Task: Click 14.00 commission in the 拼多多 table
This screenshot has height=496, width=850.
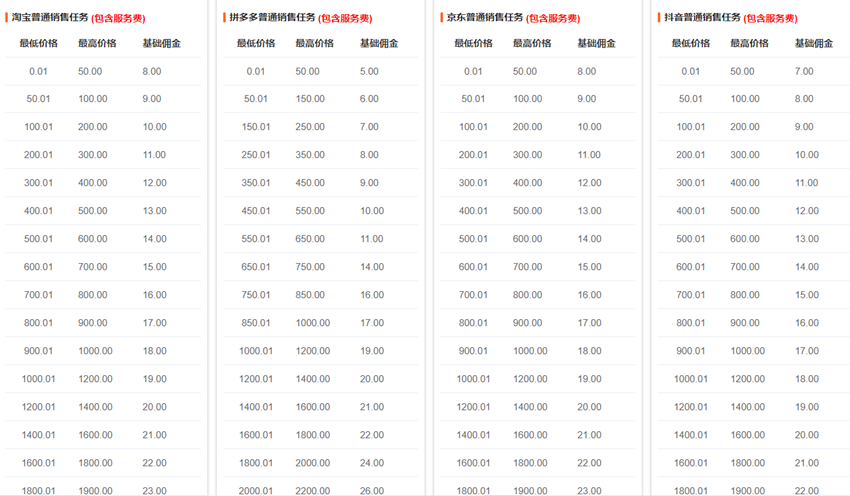Action: 372,267
